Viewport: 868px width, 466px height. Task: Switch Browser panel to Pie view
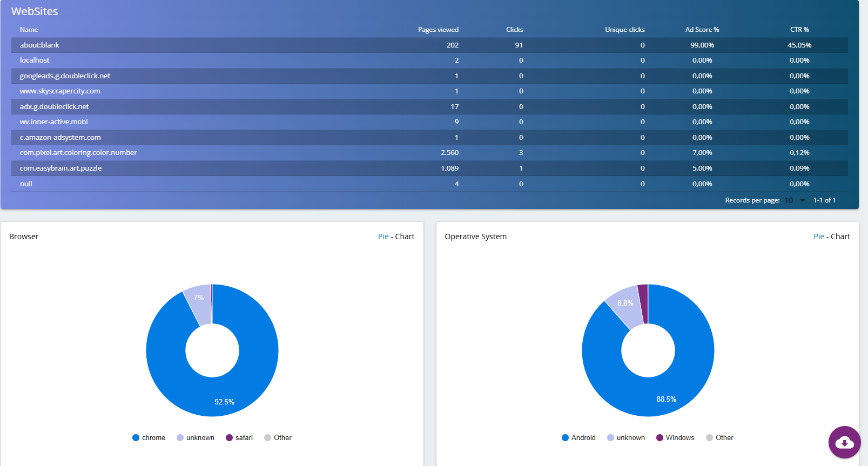click(383, 237)
